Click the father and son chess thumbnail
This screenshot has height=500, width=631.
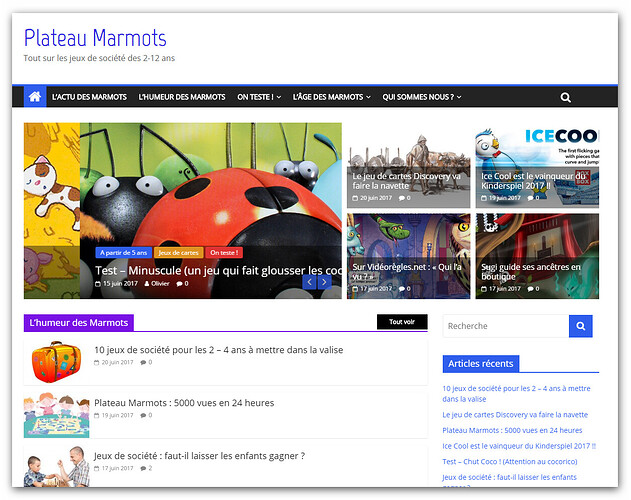56,467
